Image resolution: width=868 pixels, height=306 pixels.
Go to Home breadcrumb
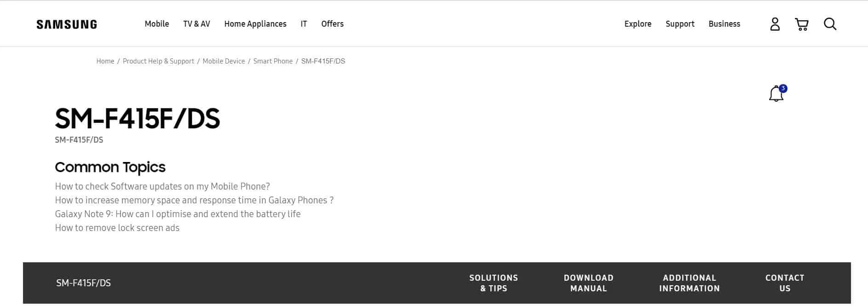(105, 61)
